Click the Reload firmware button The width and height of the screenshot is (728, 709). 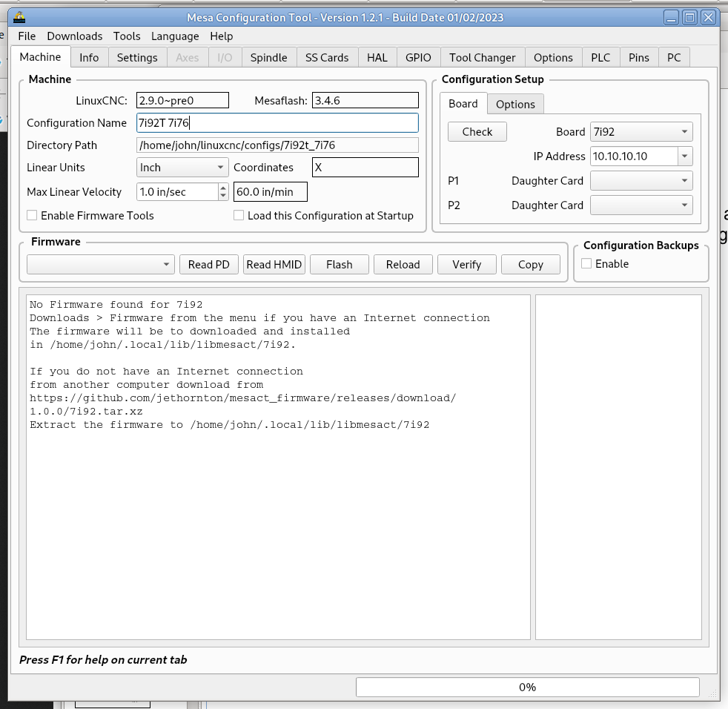[403, 264]
